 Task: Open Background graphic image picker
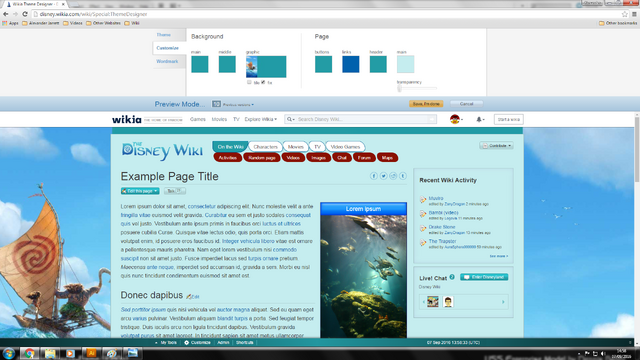266,67
